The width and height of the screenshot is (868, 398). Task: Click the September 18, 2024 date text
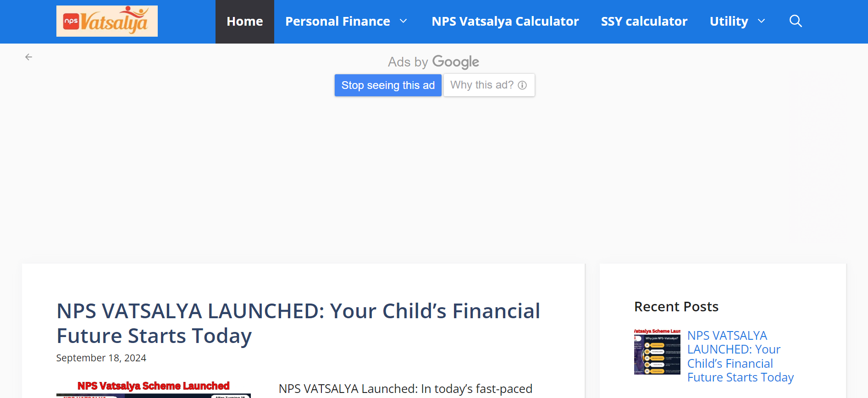(x=101, y=358)
